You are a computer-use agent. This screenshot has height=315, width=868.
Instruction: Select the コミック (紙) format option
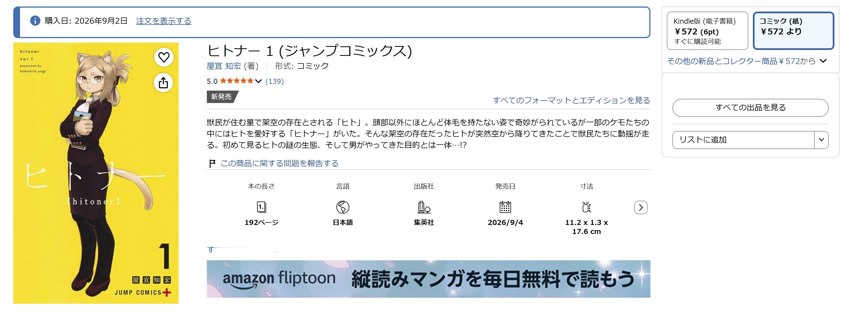pos(794,31)
